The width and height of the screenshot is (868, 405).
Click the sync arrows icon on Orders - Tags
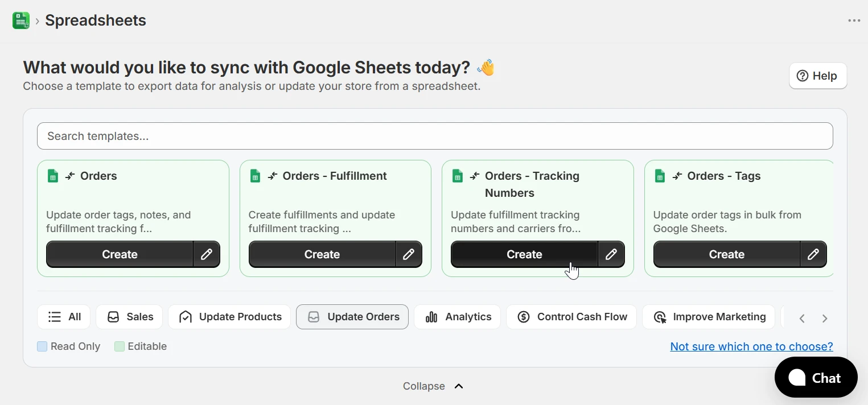(x=677, y=176)
